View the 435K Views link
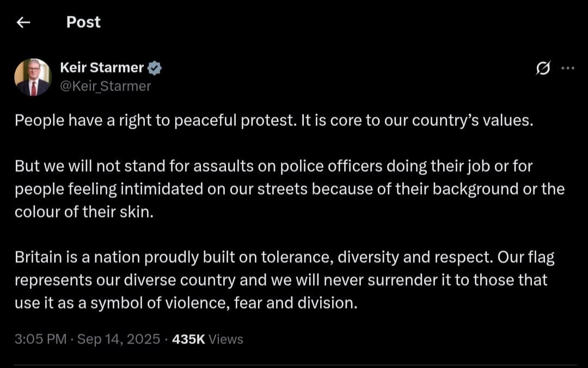Viewport: 588px width, 368px height. [207, 339]
